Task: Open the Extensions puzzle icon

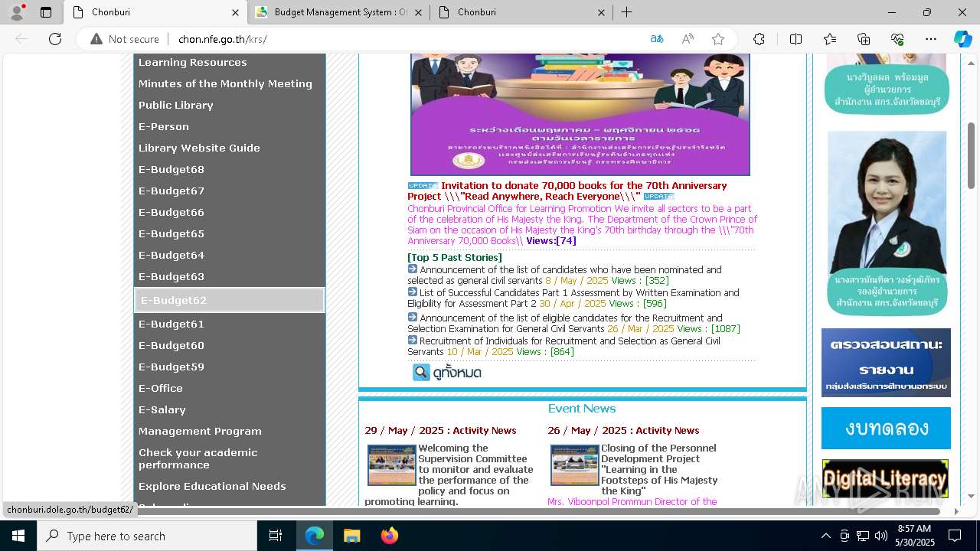Action: 759,39
